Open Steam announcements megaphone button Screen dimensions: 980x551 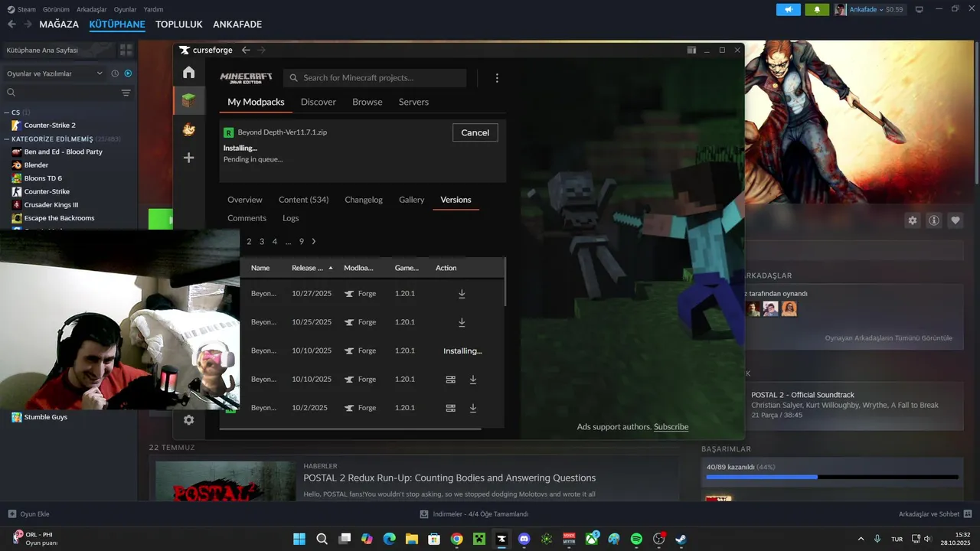pyautogui.click(x=788, y=9)
